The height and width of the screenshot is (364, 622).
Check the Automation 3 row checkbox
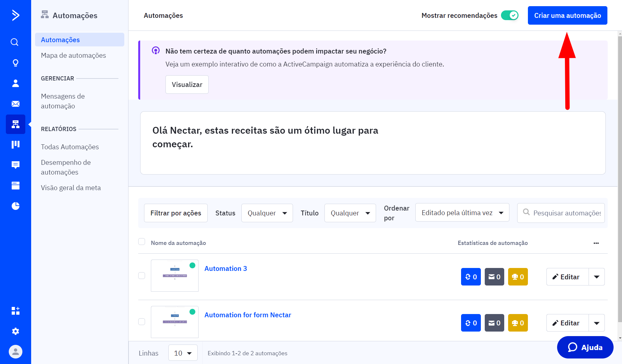point(141,275)
